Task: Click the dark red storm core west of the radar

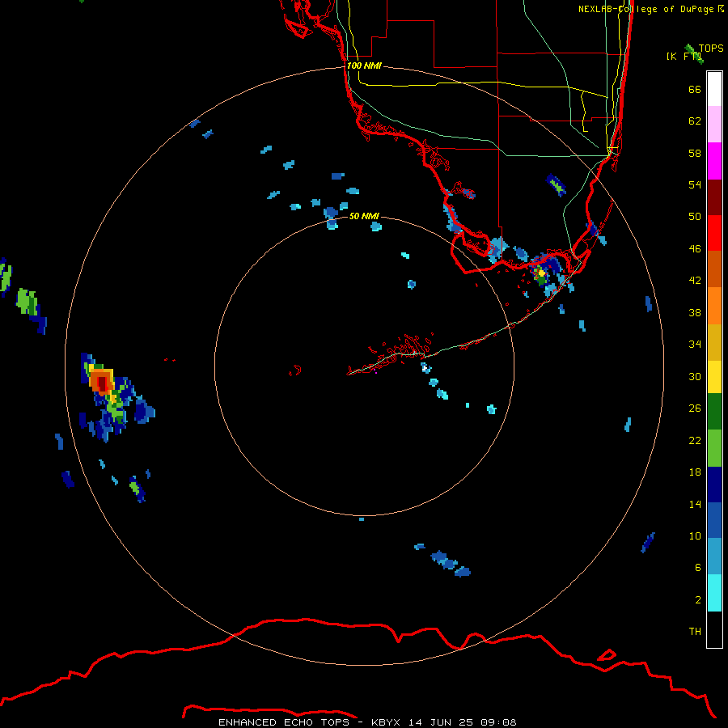Action: [x=103, y=383]
